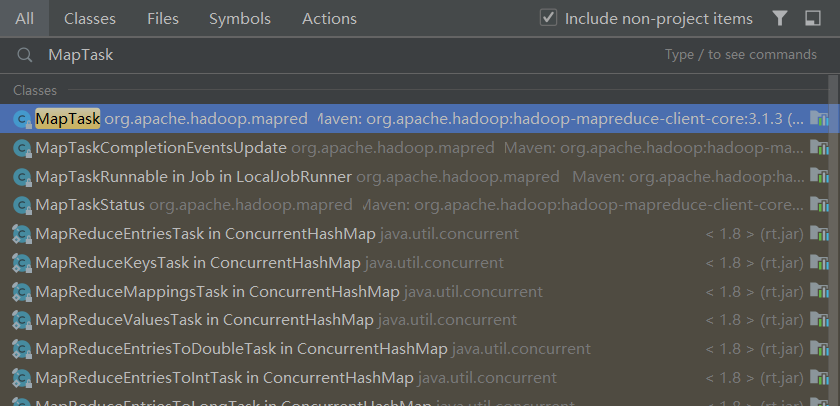
Task: Click library icon on MapTaskCompletionEventsUpdate row
Action: pyautogui.click(x=820, y=148)
